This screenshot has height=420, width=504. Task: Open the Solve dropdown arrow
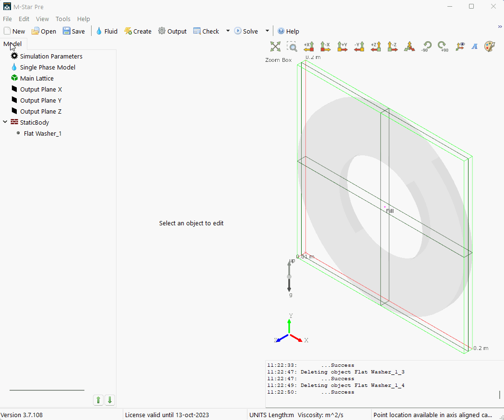[267, 31]
